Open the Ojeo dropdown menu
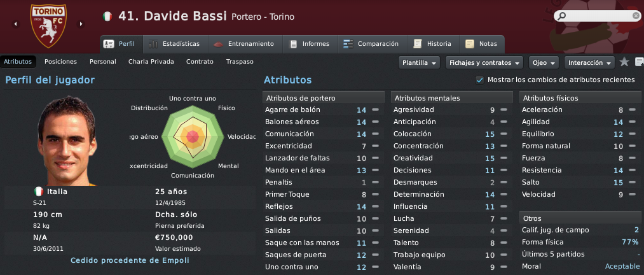Viewport: 644px width, 275px height. pos(544,62)
